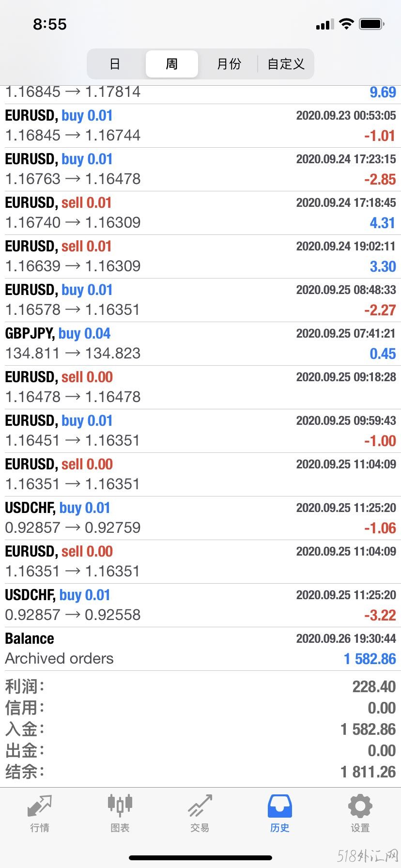Select the 周 week period segment

click(172, 64)
